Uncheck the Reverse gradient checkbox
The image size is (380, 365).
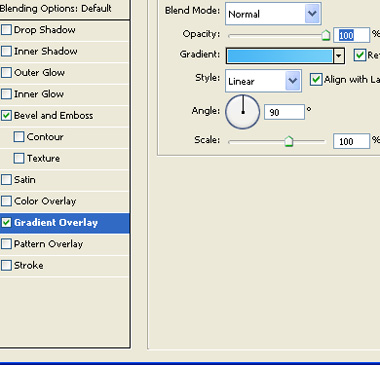pos(360,55)
